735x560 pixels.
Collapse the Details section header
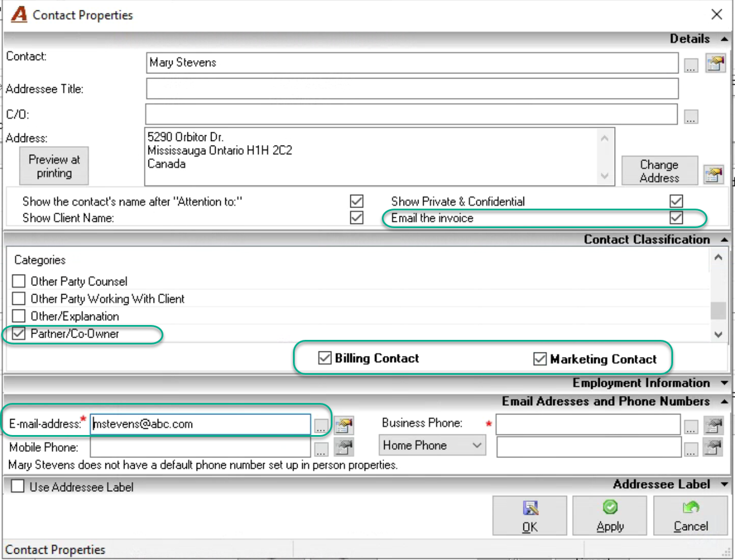(725, 39)
